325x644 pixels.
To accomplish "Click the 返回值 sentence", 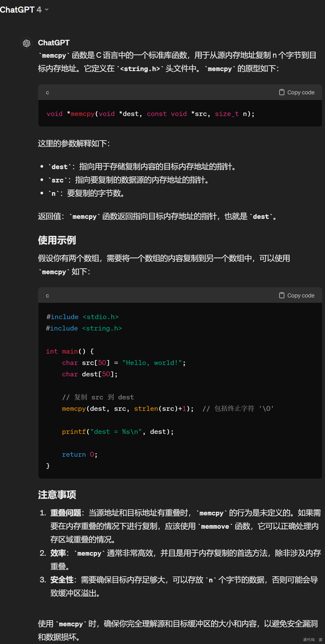I will (x=158, y=216).
